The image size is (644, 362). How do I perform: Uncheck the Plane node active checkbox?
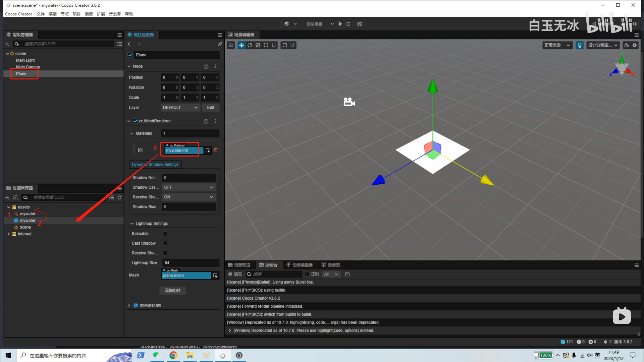pyautogui.click(x=130, y=55)
